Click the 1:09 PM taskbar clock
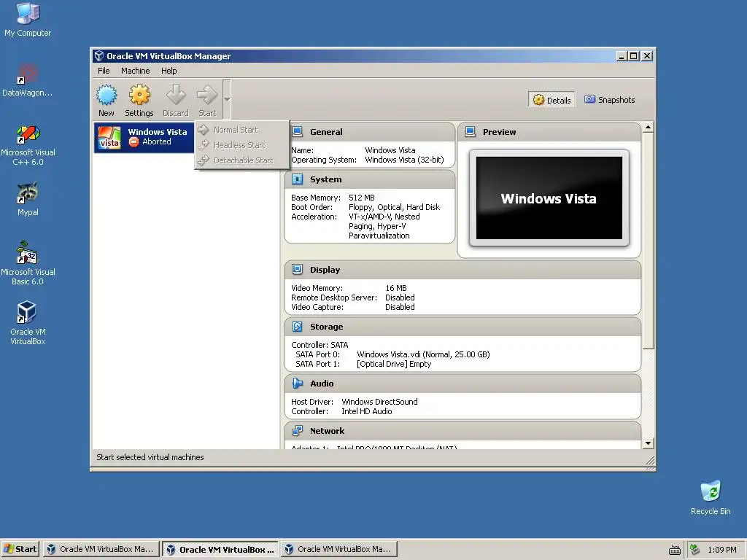 (x=721, y=550)
